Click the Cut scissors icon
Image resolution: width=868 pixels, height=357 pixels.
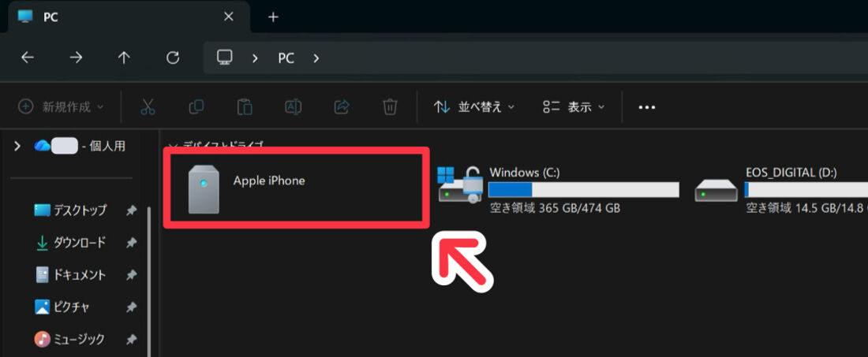[x=148, y=106]
